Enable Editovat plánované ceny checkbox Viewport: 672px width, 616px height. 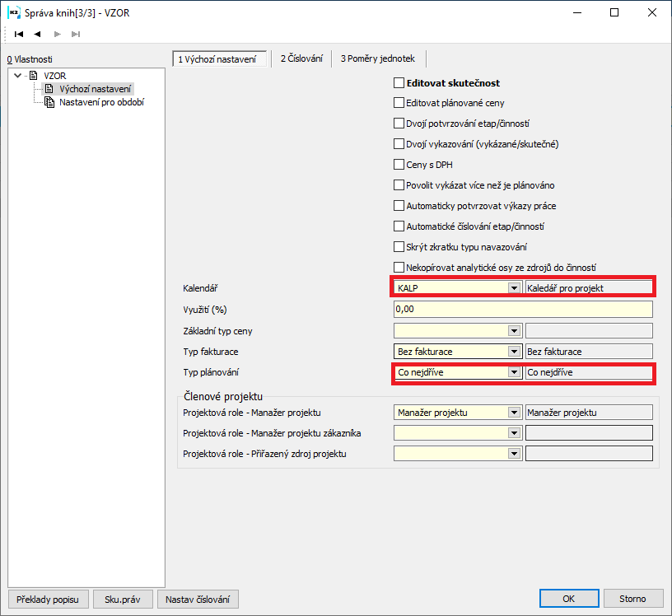(399, 103)
